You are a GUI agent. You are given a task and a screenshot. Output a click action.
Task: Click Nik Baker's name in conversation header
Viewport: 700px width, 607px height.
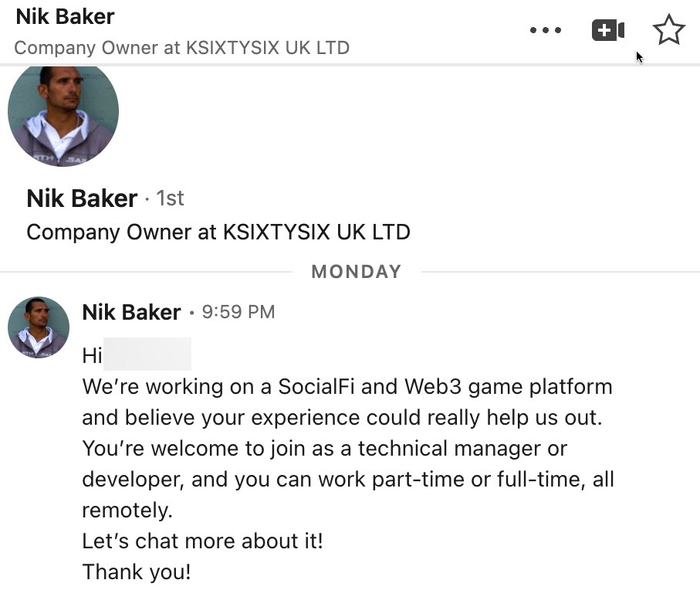coord(65,16)
